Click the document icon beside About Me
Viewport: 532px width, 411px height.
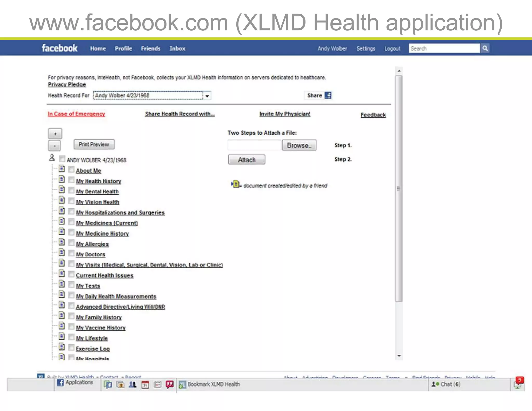click(62, 169)
